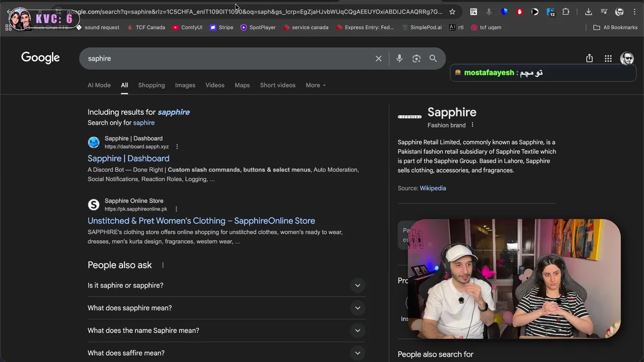644x362 pixels.
Task: Click Sapphire Dashboard site favicon
Action: [94, 142]
